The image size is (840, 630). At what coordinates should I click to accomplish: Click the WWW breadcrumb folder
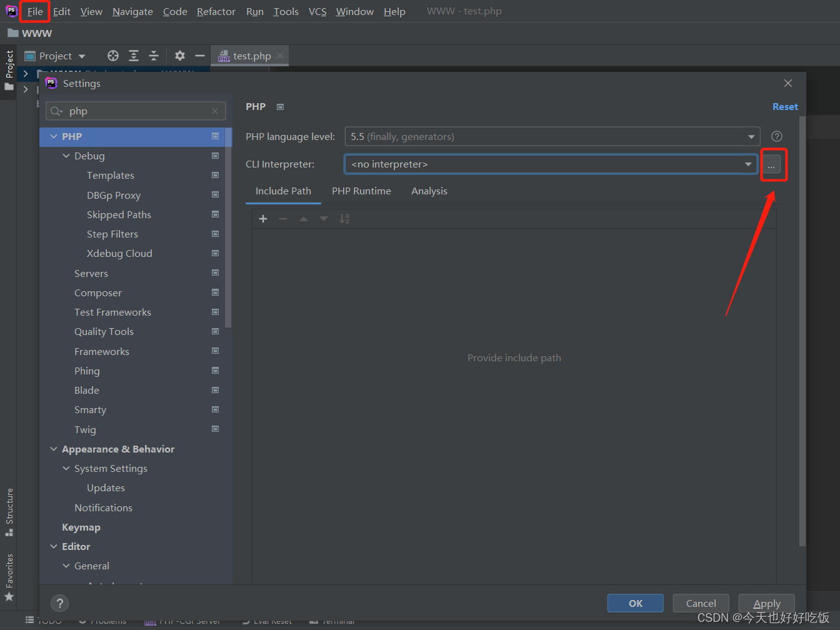pos(29,33)
